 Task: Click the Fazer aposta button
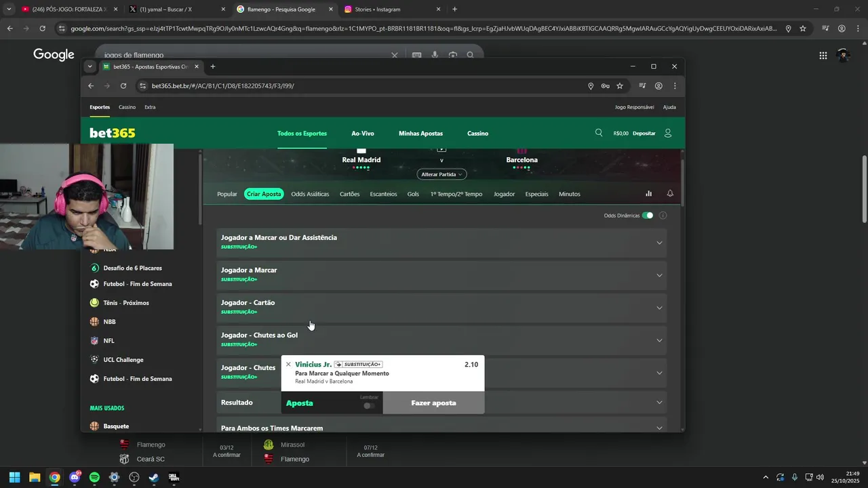[x=434, y=403]
